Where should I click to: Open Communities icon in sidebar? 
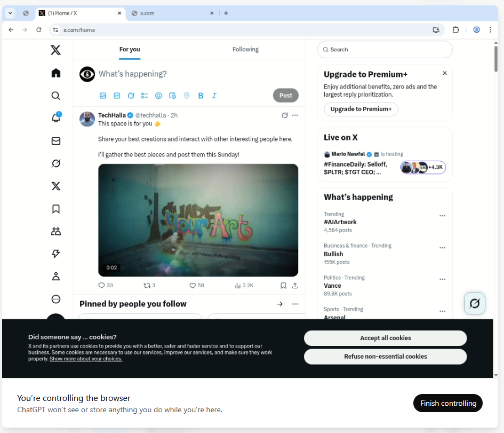point(56,231)
